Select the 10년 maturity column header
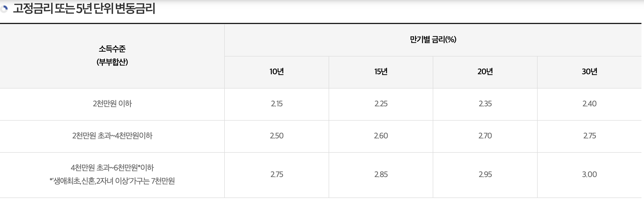This screenshot has height=199, width=644. 277,72
